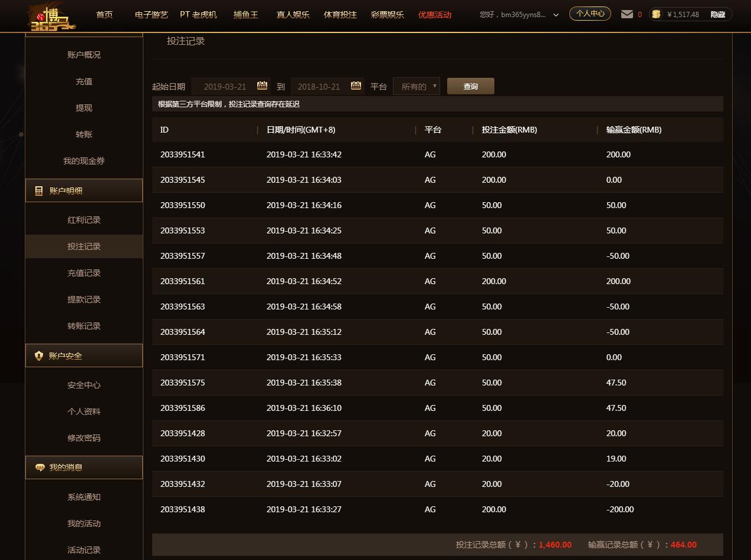The height and width of the screenshot is (560, 751).
Task: Click the 查询 search button
Action: point(471,86)
